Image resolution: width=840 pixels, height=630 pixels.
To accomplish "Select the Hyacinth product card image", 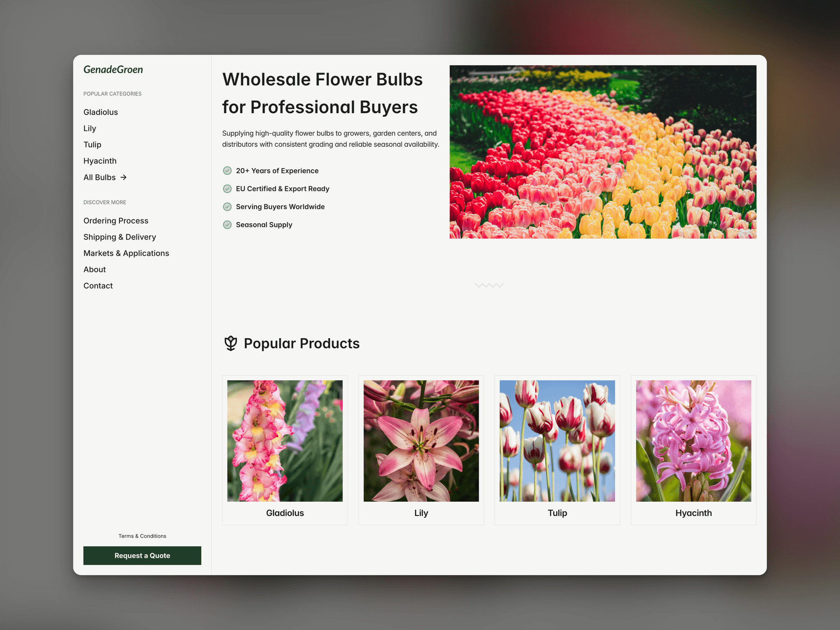I will (694, 441).
